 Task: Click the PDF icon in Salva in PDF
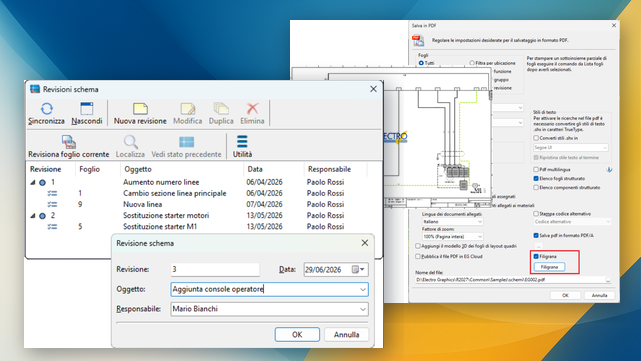point(418,40)
